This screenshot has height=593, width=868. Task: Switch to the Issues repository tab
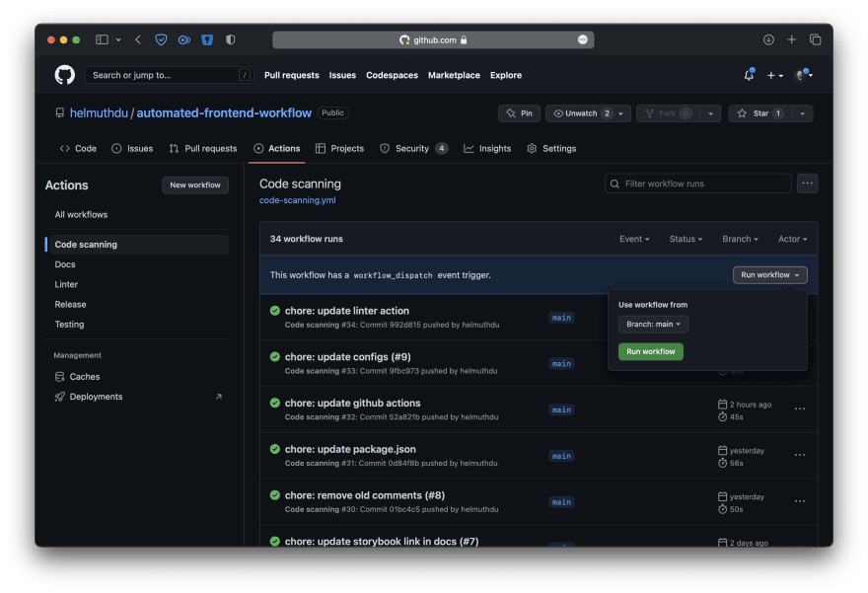[x=132, y=148]
